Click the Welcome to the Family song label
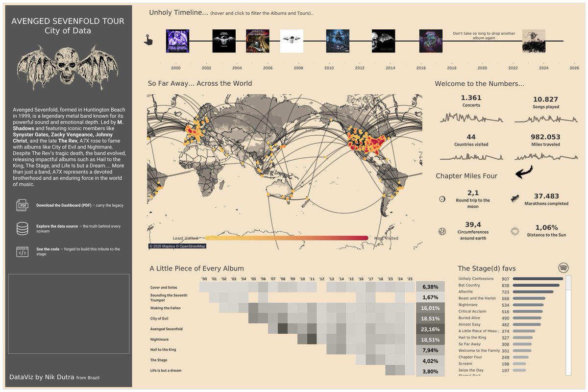Screen dimensions: 588x392 pyautogui.click(x=479, y=351)
